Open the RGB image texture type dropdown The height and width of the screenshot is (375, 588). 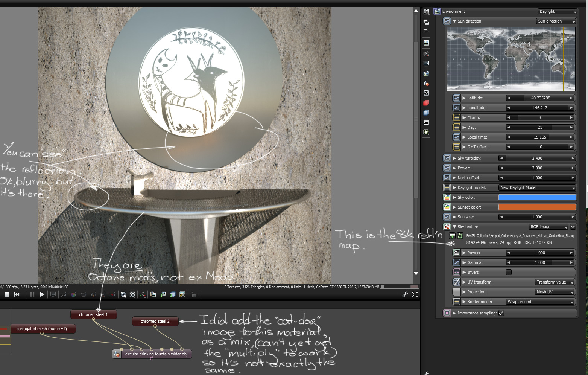[548, 227]
